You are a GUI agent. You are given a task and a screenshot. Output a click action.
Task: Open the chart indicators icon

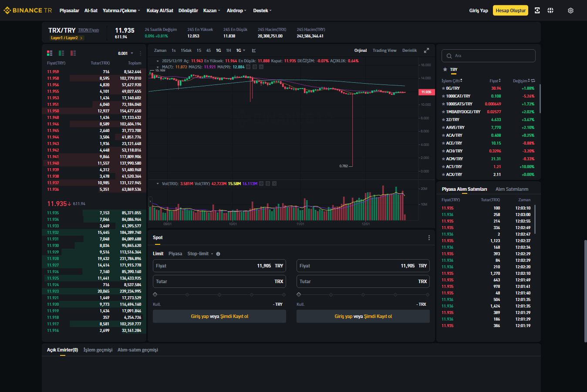coord(254,51)
